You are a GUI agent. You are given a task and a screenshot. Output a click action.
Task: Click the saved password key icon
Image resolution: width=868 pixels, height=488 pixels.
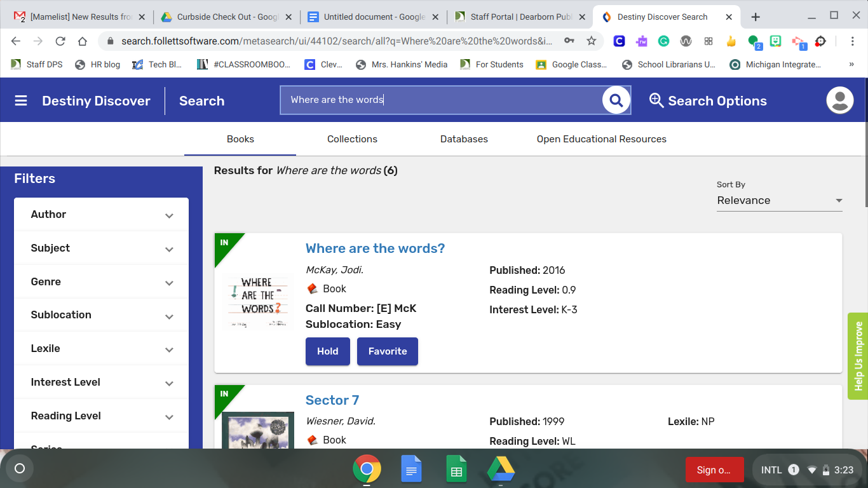(569, 41)
